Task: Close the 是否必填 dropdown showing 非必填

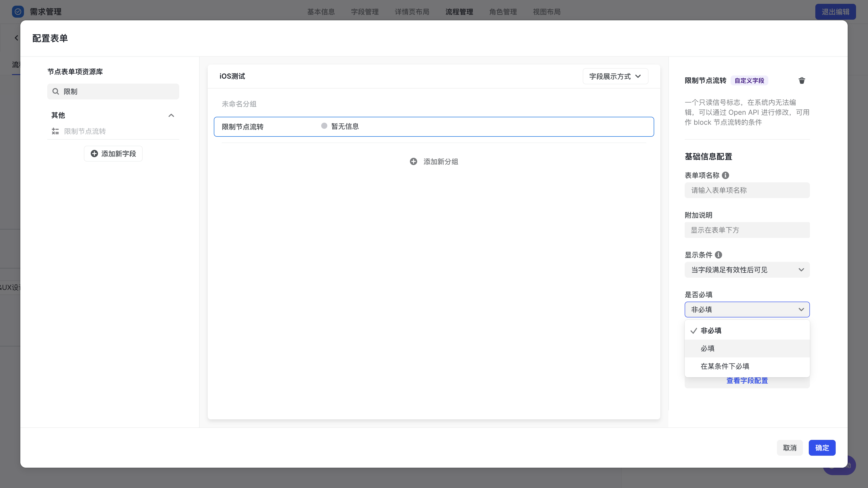Action: tap(747, 310)
